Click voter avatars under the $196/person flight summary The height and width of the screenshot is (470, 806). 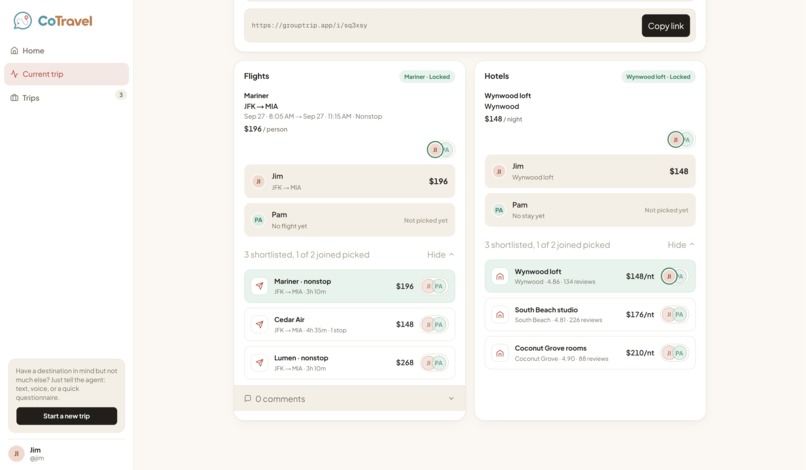441,150
